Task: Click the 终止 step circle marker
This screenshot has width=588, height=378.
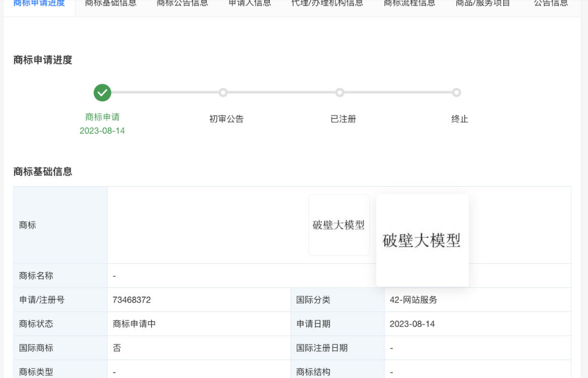Action: (456, 92)
